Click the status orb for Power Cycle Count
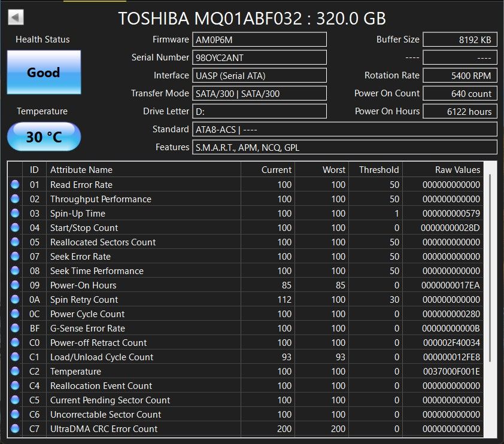Screen dimensions: 504x444 click(15, 314)
